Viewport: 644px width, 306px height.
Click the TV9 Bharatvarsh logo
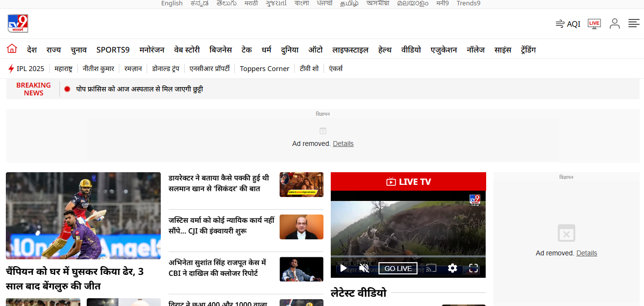(x=18, y=23)
